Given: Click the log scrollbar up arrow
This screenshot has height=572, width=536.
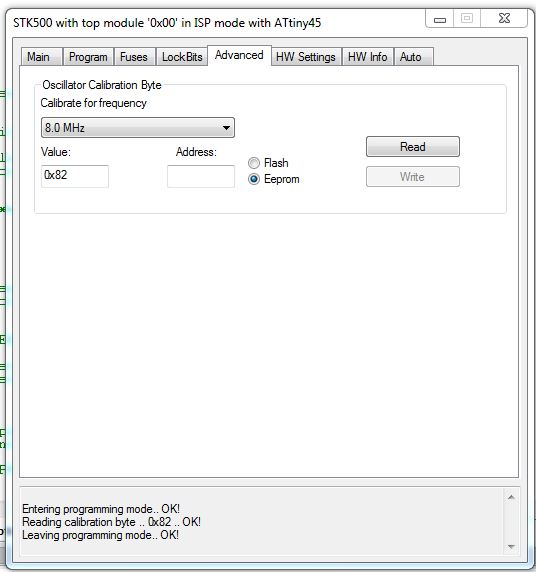Looking at the screenshot, I should click(x=511, y=497).
